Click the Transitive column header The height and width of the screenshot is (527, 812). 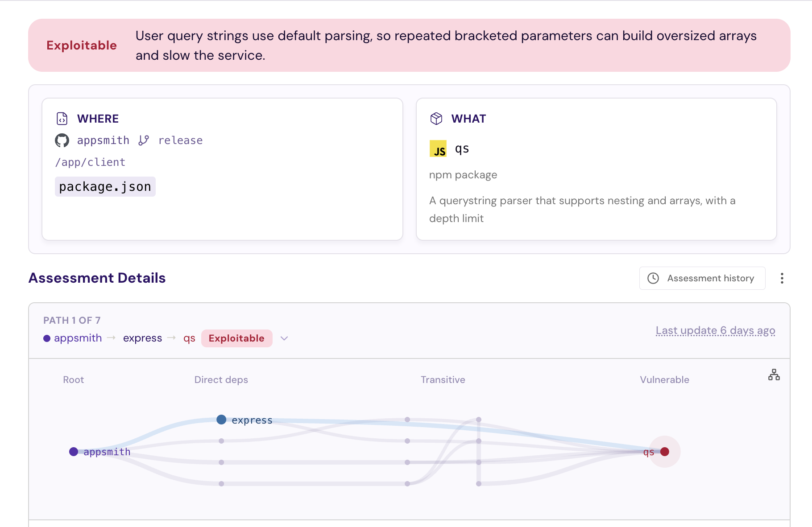coord(443,380)
